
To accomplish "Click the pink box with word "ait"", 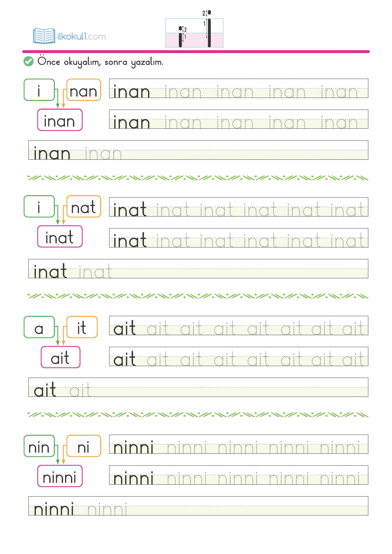I will pos(60,357).
